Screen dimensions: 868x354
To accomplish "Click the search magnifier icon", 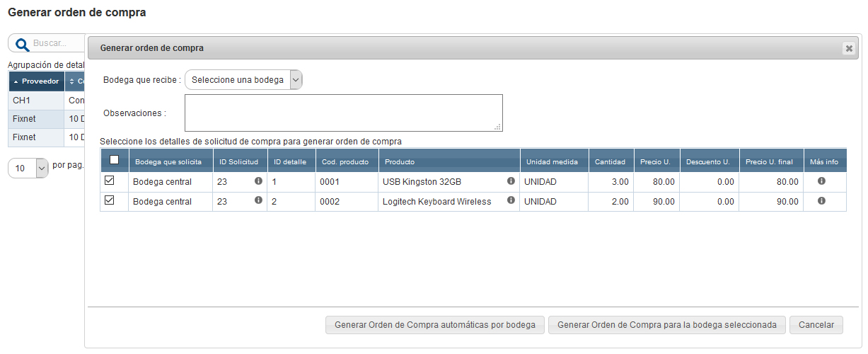I will (22, 43).
